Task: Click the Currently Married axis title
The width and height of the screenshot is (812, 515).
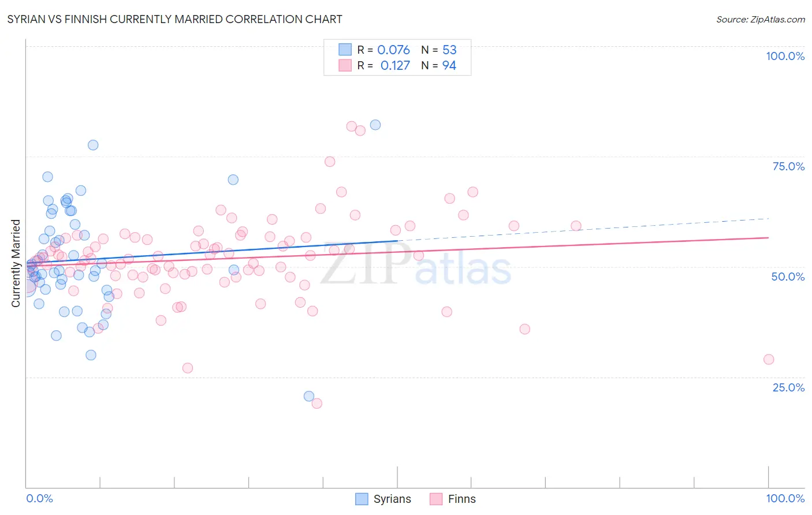Action: [x=16, y=263]
